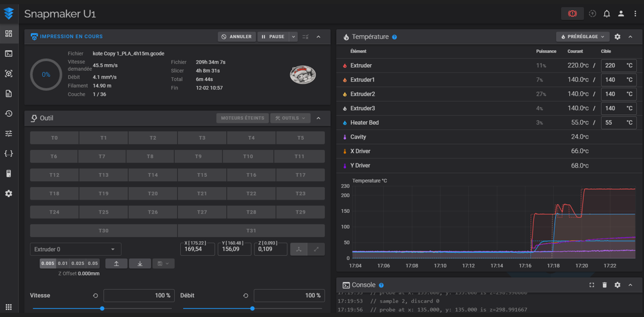Click Heater Bed target temperature field
Screen dimensions: 644x317
(x=619, y=123)
